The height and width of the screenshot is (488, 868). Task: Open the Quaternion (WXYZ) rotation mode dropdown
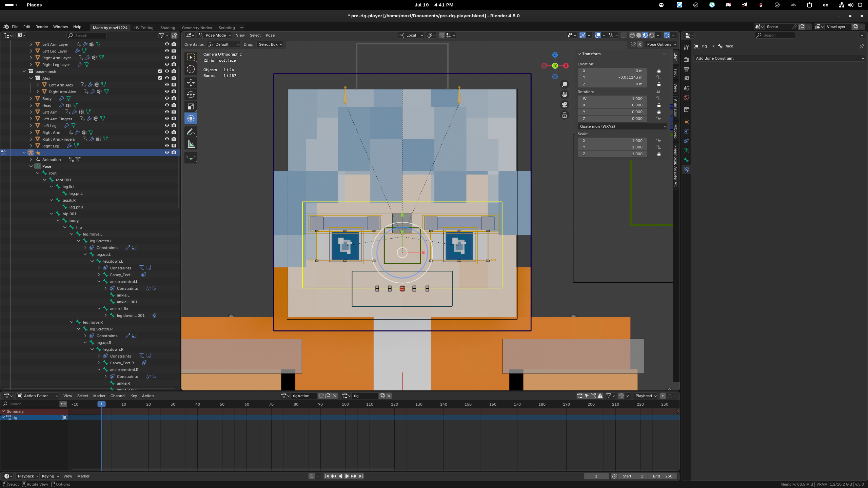tap(622, 126)
